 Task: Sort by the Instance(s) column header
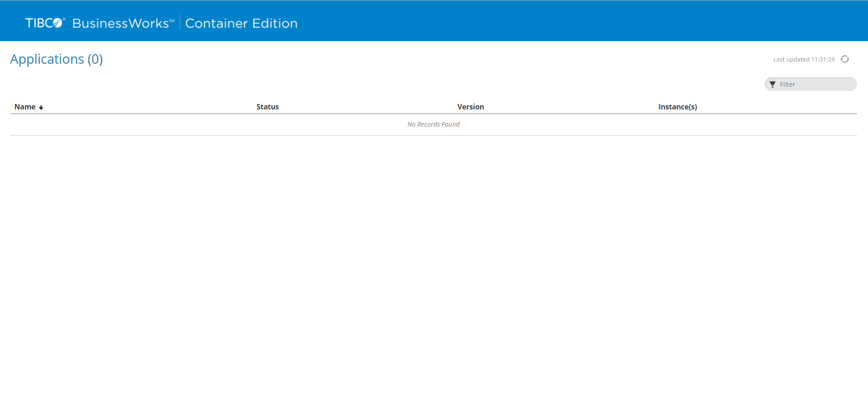coord(677,107)
